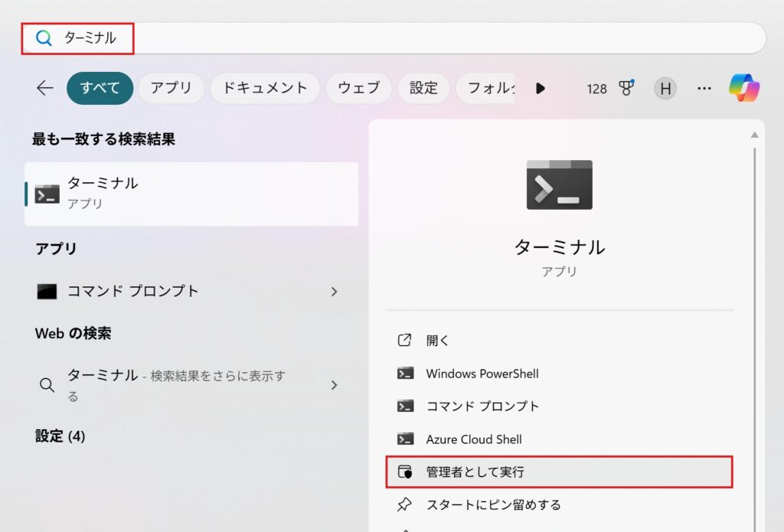Choose 管理者として実行
The image size is (784, 532).
click(559, 472)
